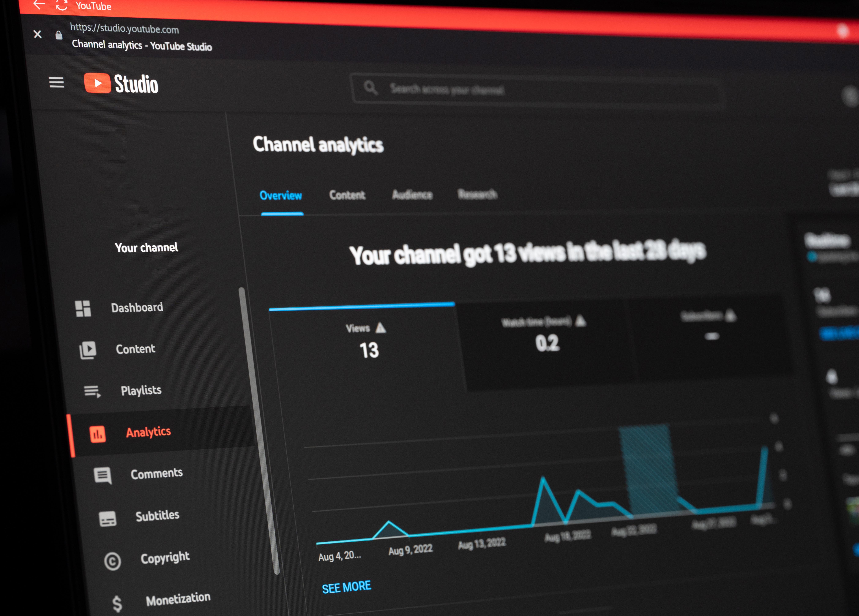859x616 pixels.
Task: Open the Copyright circle-C icon
Action: pos(112,562)
